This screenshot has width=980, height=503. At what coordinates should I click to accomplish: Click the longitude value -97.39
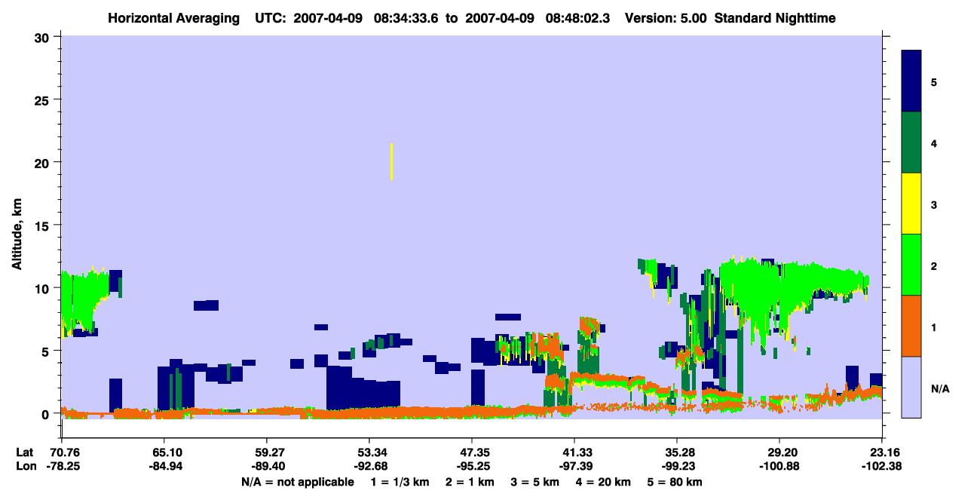[x=574, y=466]
